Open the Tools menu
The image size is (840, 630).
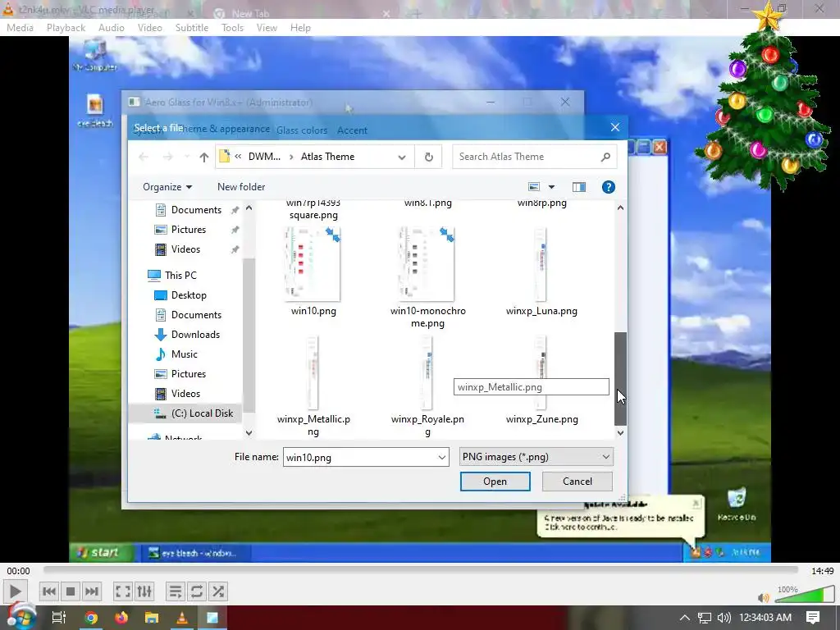pos(232,28)
